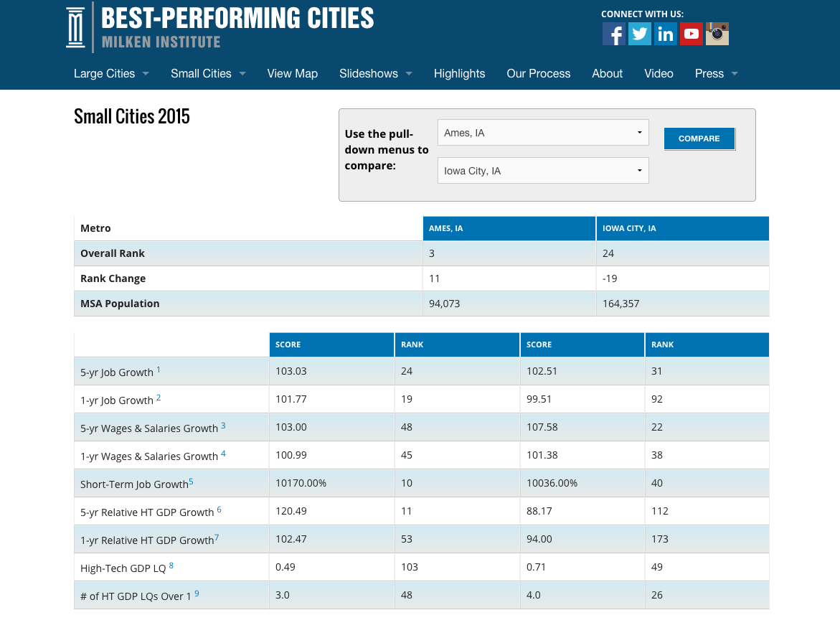Open the first city comparison dropdown showing Ames, IA
840x638 pixels.
pos(543,132)
